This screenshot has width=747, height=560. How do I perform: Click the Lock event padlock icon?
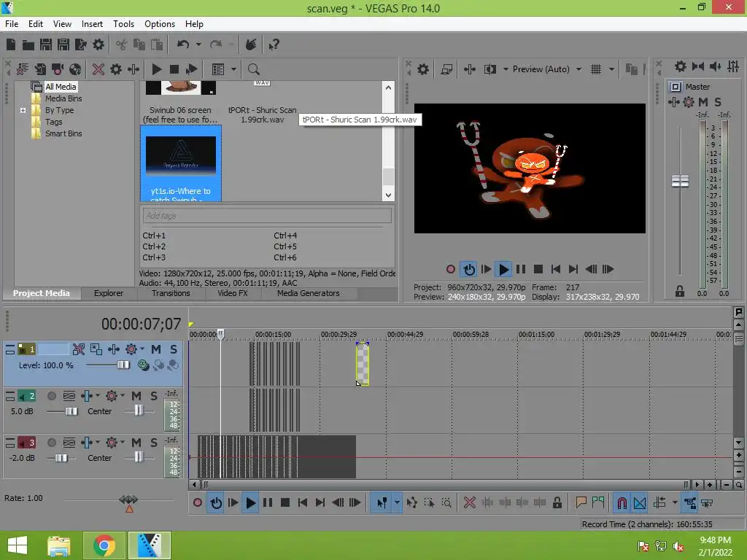coord(557,503)
